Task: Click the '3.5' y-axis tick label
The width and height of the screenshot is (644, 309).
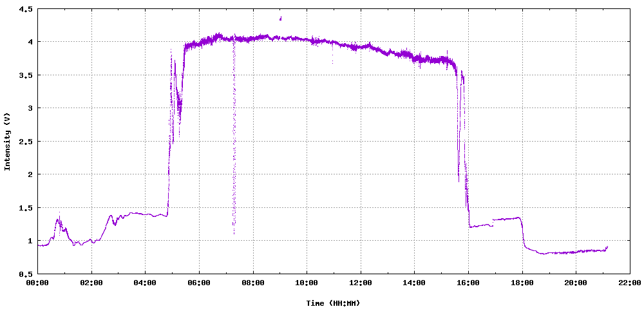Action: [26, 75]
